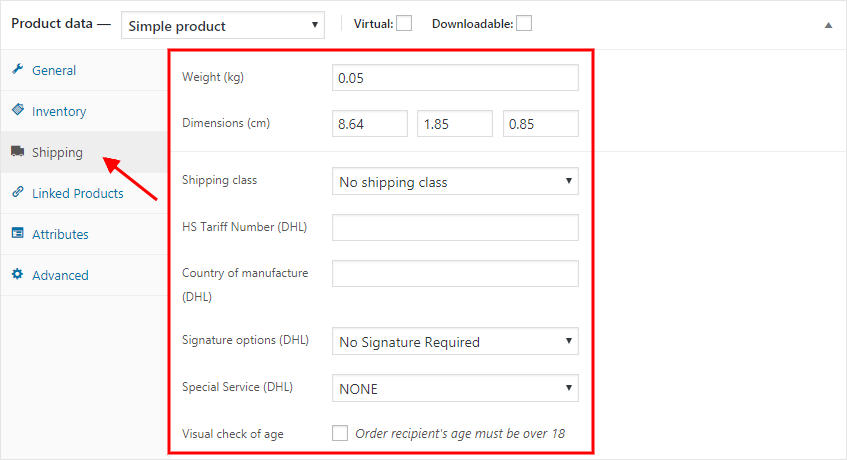This screenshot has width=847, height=460.
Task: Click the Attributes list icon
Action: pos(18,233)
